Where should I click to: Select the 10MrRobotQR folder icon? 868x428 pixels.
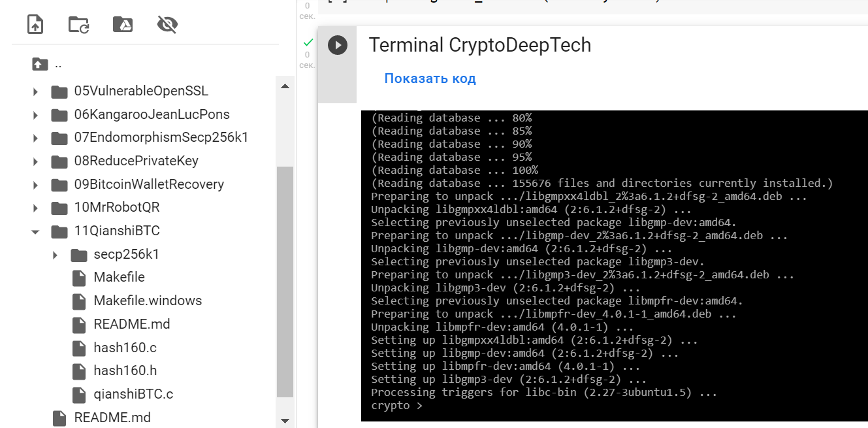59,208
